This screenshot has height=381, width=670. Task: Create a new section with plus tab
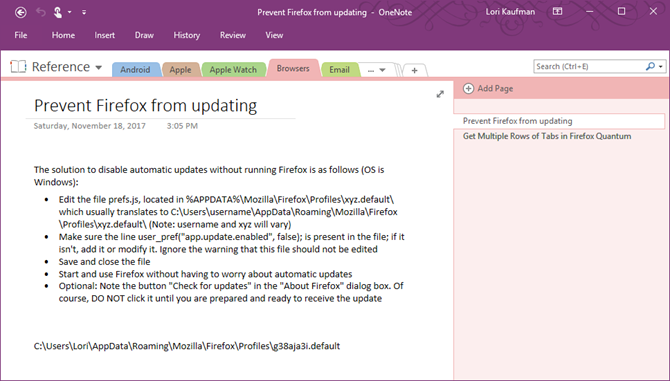point(414,70)
